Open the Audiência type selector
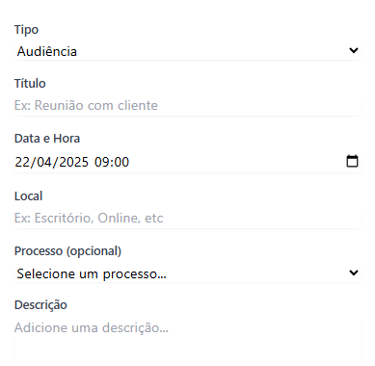Viewport: 375px width, 366px height. (188, 51)
